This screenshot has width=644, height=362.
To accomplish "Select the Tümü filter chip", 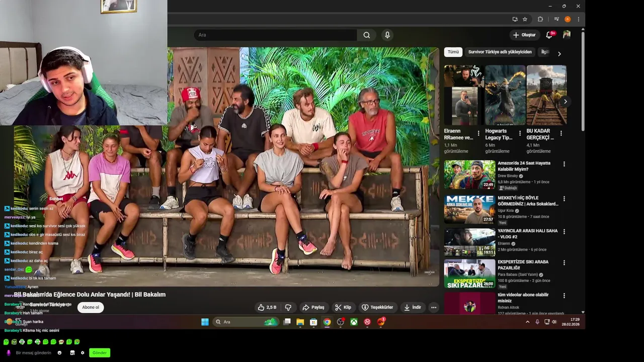I will (453, 52).
